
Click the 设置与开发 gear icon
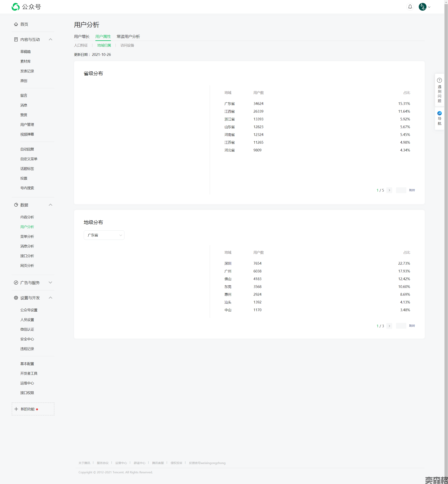[x=16, y=298]
